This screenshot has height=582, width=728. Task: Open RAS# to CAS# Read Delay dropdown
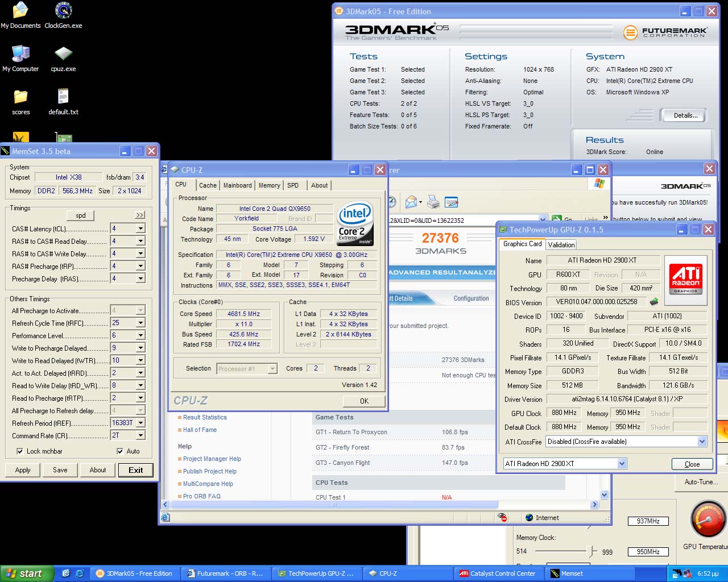[140, 241]
